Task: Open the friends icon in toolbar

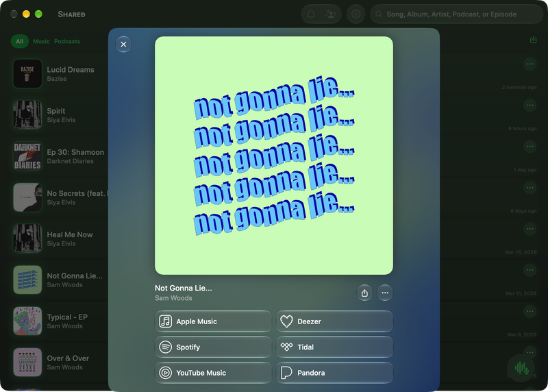Action: (331, 14)
